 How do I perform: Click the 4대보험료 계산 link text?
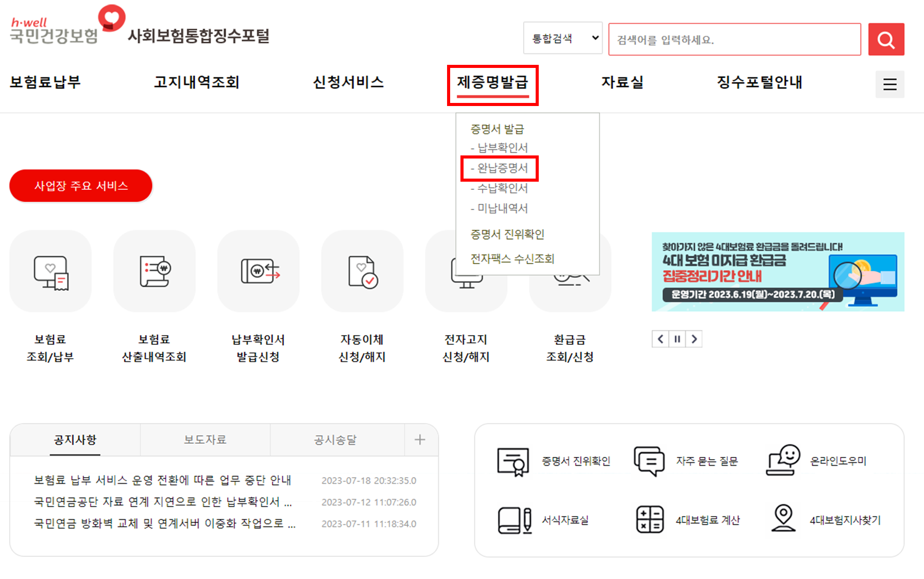(x=708, y=520)
